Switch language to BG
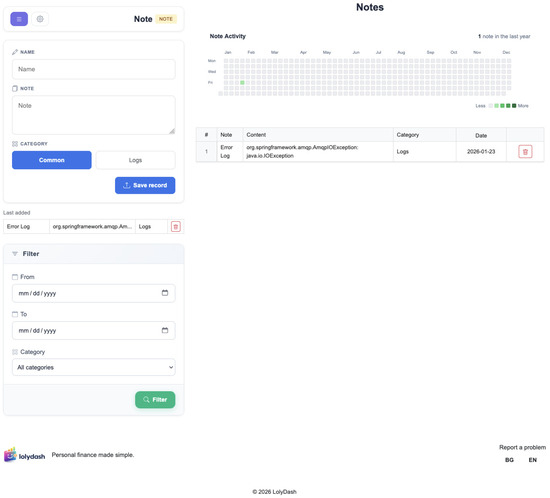550x498 pixels. (509, 460)
